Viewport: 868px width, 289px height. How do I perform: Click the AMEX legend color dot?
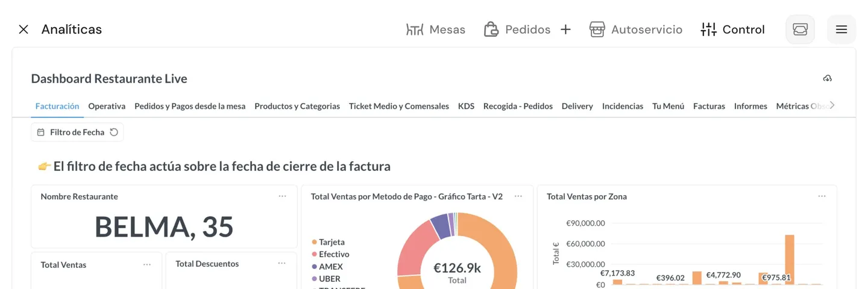(x=314, y=267)
